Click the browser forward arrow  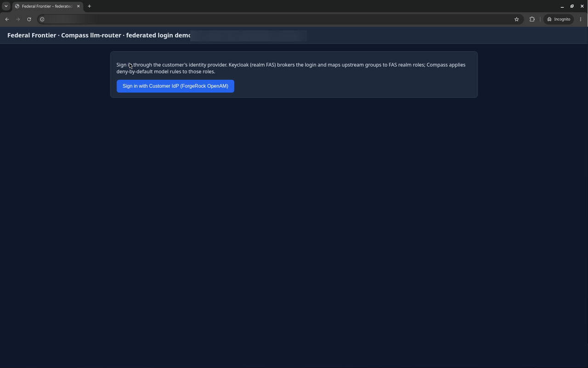[x=18, y=19]
